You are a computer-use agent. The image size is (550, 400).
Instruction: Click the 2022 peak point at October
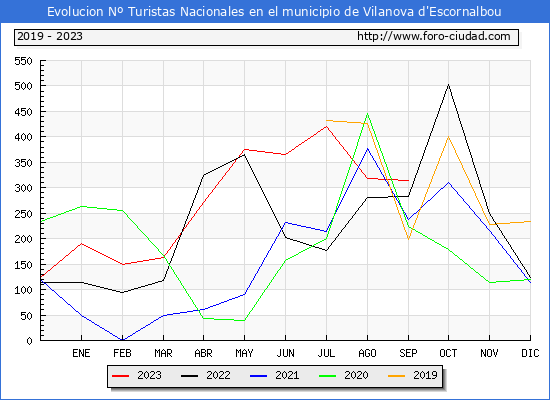click(x=448, y=85)
